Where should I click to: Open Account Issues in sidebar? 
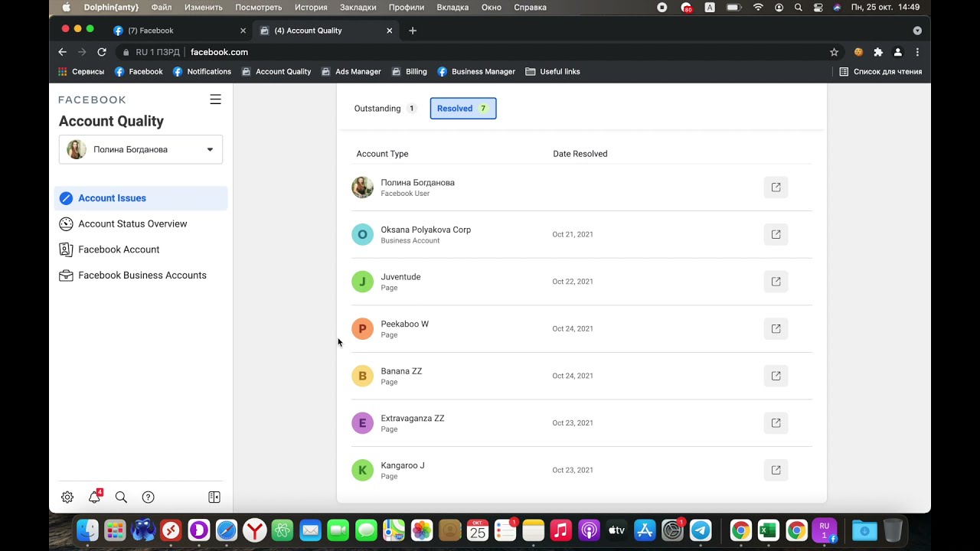click(x=141, y=198)
